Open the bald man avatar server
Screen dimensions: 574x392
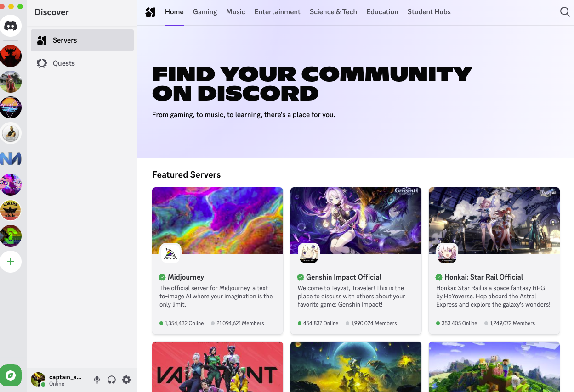[x=11, y=133]
